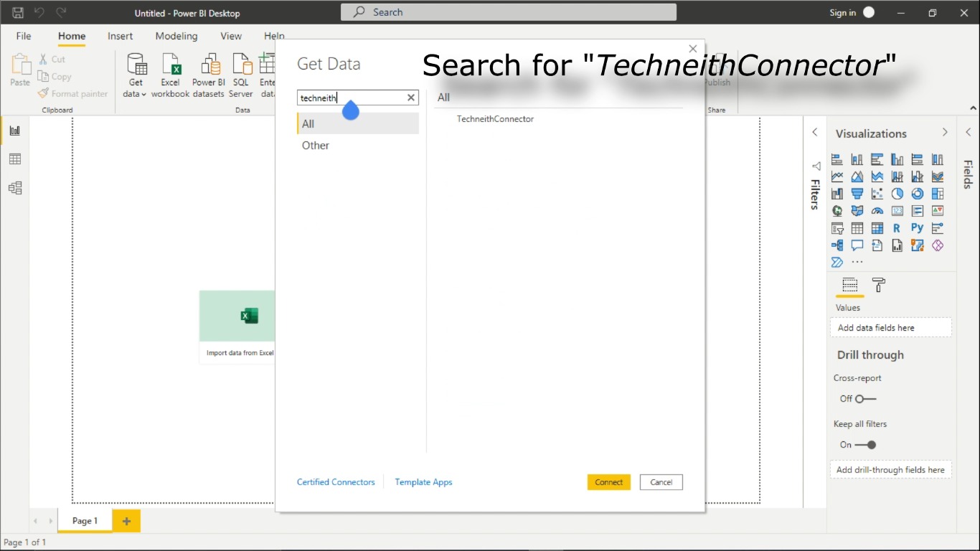The width and height of the screenshot is (980, 551).
Task: Add a Python visual
Action: pyautogui.click(x=918, y=228)
